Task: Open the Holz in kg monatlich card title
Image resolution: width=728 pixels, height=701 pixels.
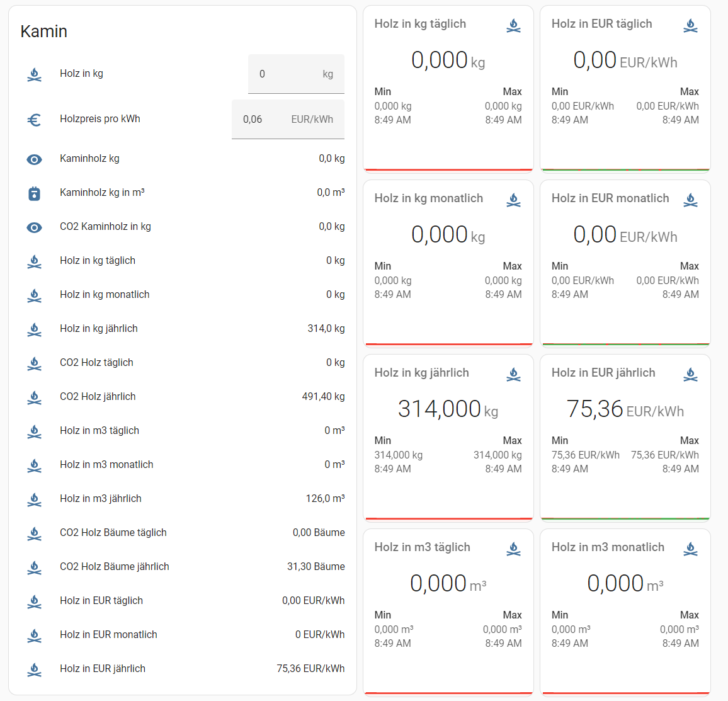Action: coord(428,198)
